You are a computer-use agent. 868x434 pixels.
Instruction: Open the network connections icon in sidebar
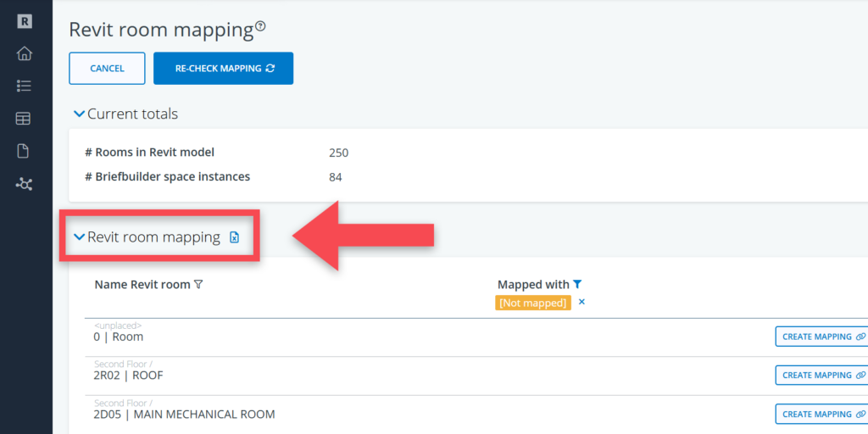click(24, 184)
